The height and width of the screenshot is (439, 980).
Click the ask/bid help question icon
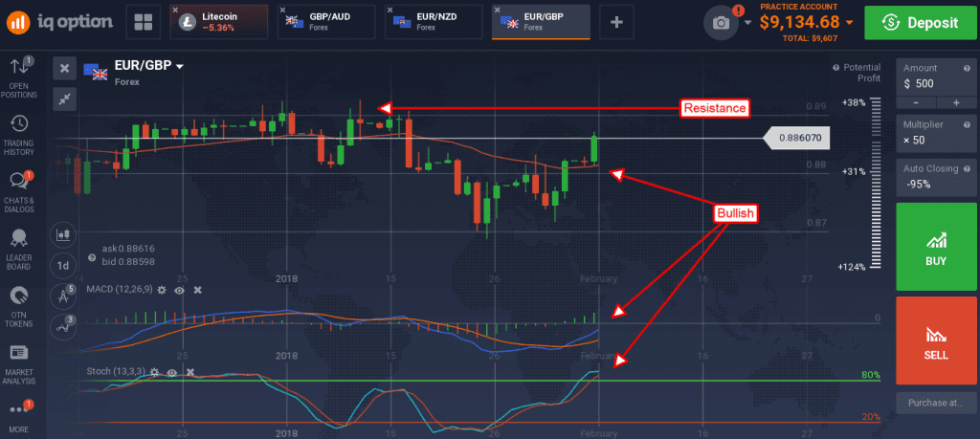pos(92,257)
